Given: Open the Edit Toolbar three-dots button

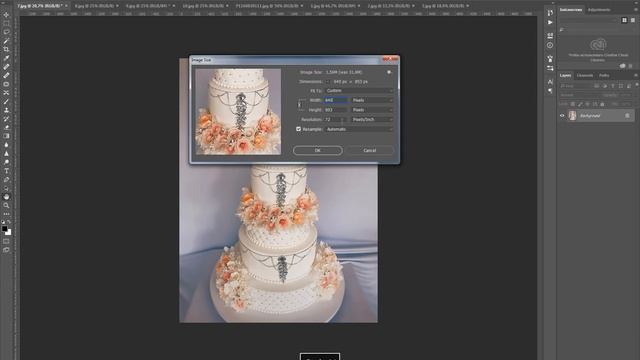Looking at the screenshot, I should pos(6,213).
